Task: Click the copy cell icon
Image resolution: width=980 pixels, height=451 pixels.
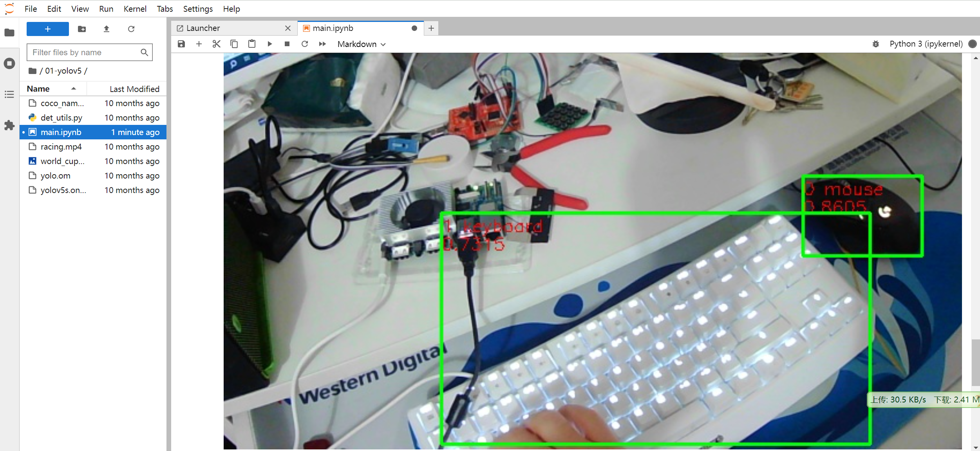Action: 234,44
